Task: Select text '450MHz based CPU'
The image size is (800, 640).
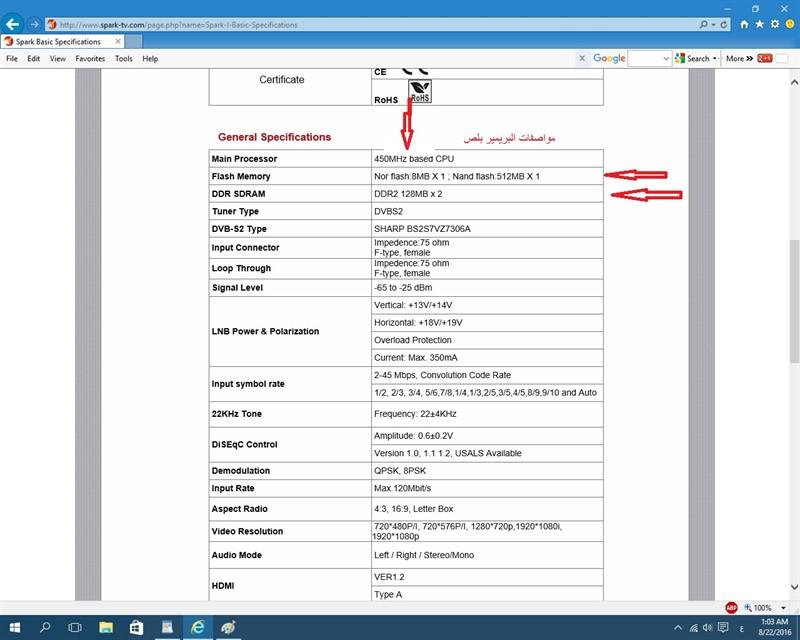Action: click(x=414, y=159)
